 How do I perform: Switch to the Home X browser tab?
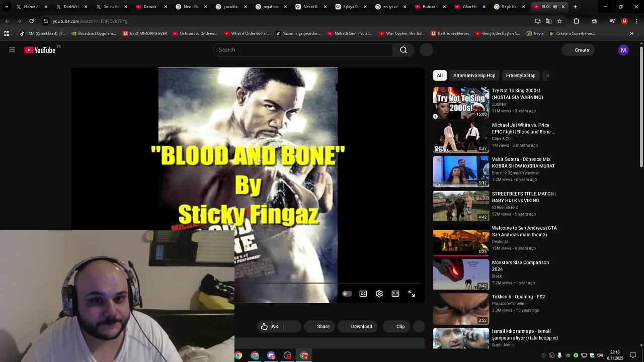coord(31,7)
